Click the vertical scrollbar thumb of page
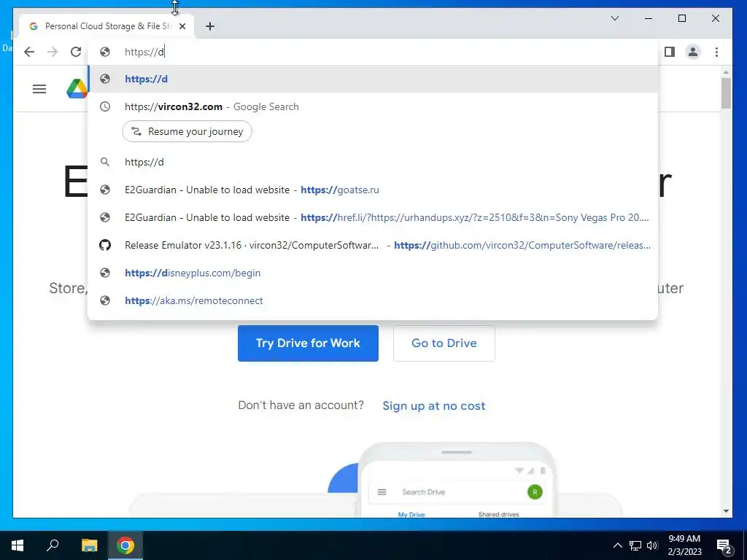747x560 pixels. [x=726, y=93]
